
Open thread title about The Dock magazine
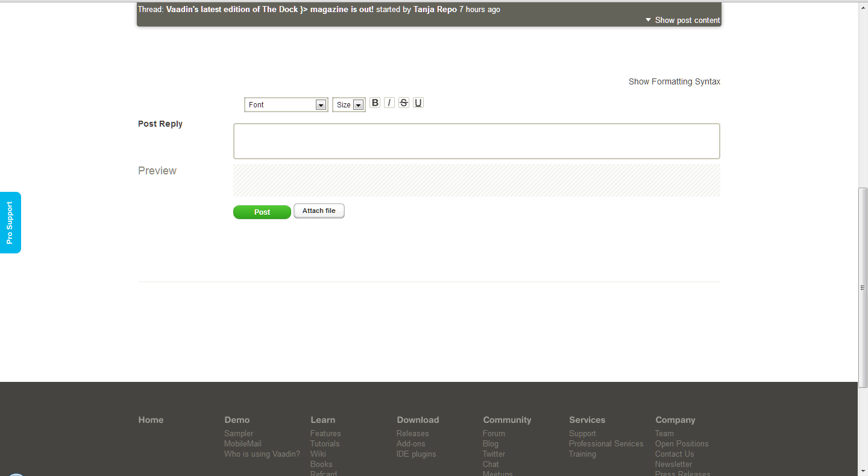(x=269, y=10)
